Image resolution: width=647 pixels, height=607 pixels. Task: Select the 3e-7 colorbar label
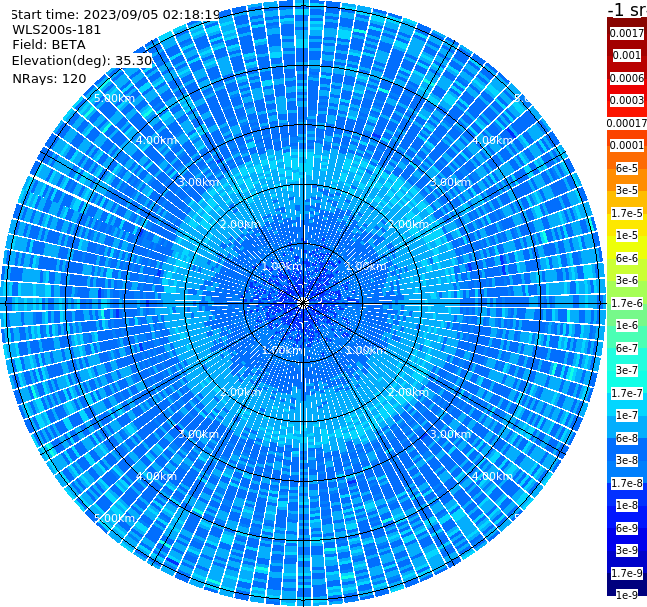coord(627,370)
